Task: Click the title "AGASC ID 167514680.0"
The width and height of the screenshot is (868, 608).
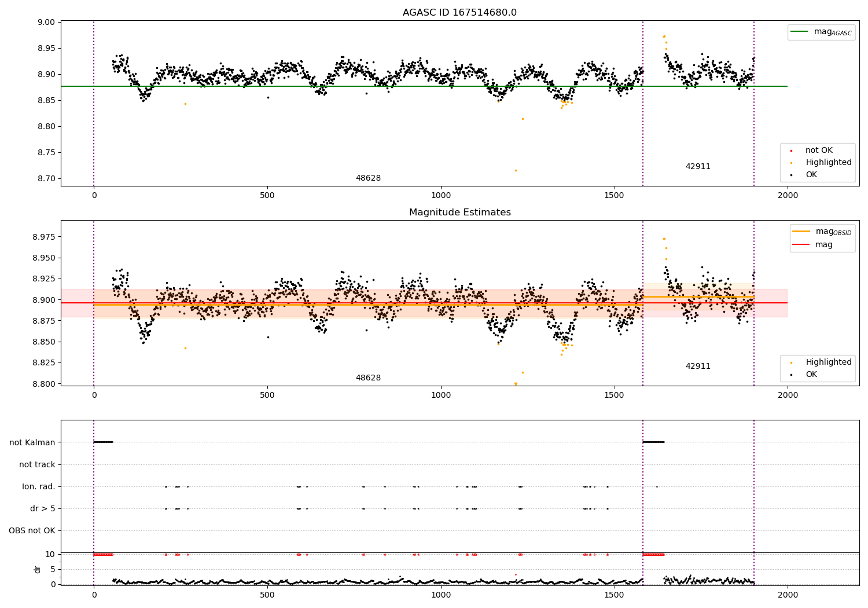Action: (x=459, y=13)
